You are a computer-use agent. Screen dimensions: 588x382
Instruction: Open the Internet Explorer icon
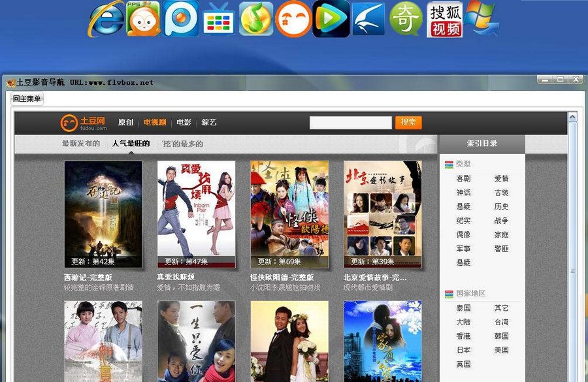click(106, 19)
